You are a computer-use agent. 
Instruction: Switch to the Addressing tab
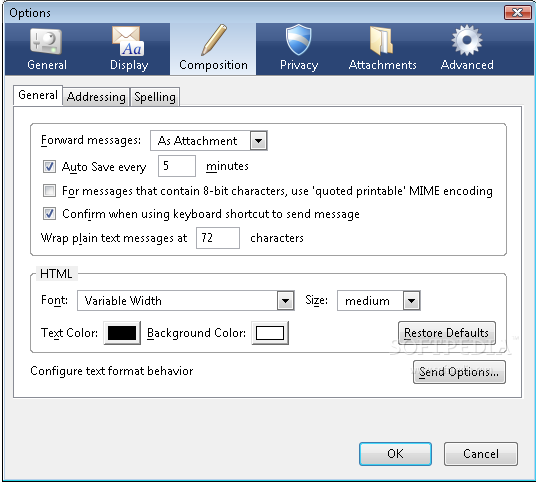tap(96, 97)
